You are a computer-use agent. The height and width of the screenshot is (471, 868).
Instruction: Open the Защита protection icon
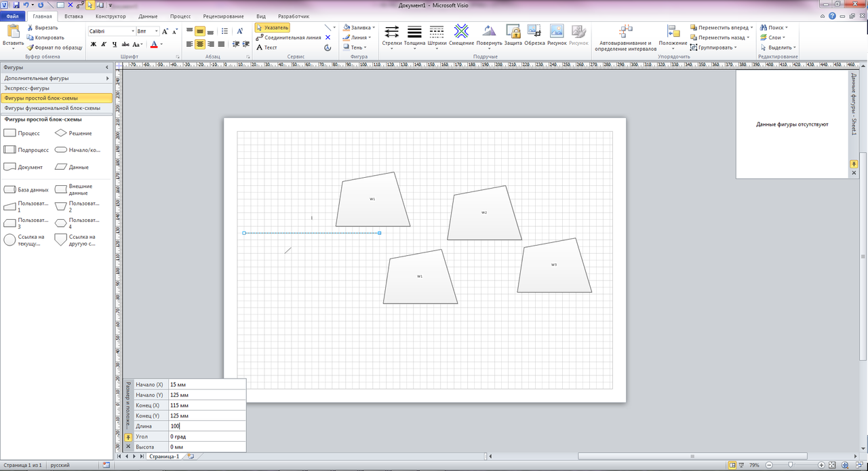[513, 34]
